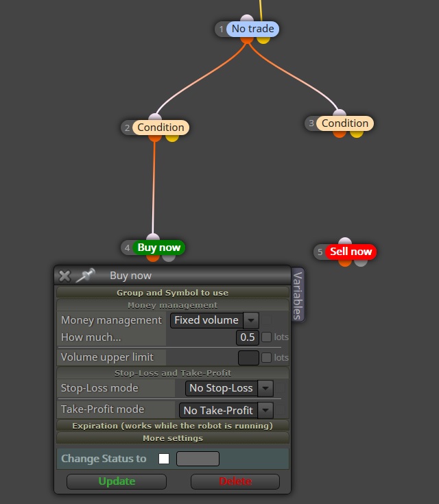Viewport: 439px width, 504px height.
Task: Select Condition node number 3
Action: [x=345, y=123]
